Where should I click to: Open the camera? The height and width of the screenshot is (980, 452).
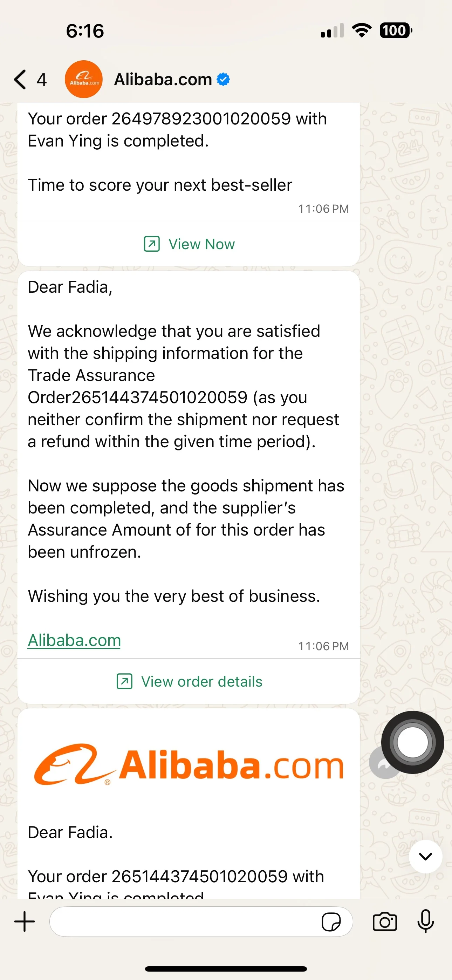[x=385, y=922]
